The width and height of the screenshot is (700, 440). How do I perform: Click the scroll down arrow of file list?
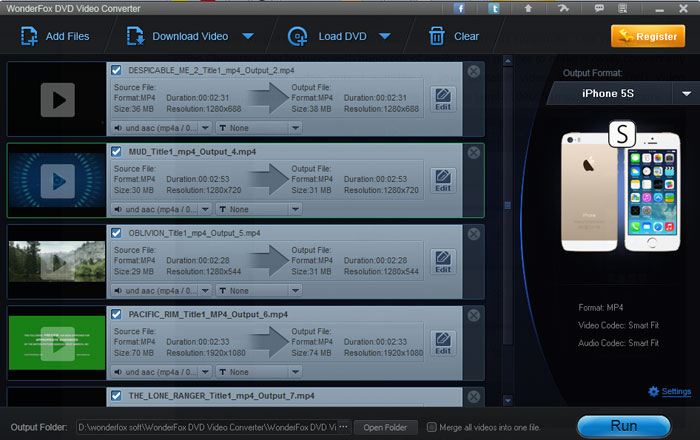508,400
